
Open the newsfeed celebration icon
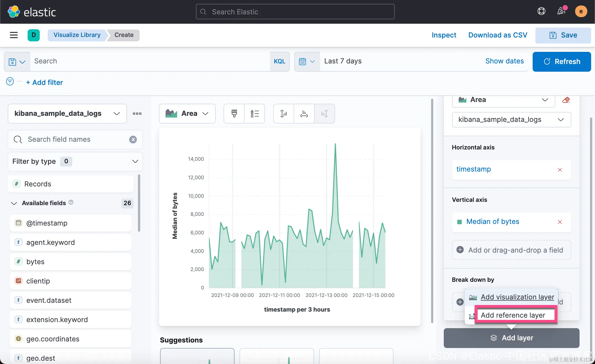[561, 11]
